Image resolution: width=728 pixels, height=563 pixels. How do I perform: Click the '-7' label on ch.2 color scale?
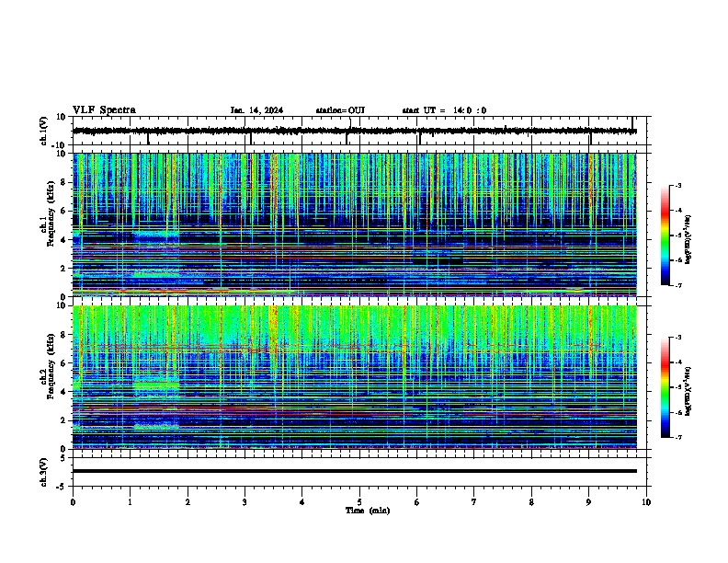tap(678, 437)
